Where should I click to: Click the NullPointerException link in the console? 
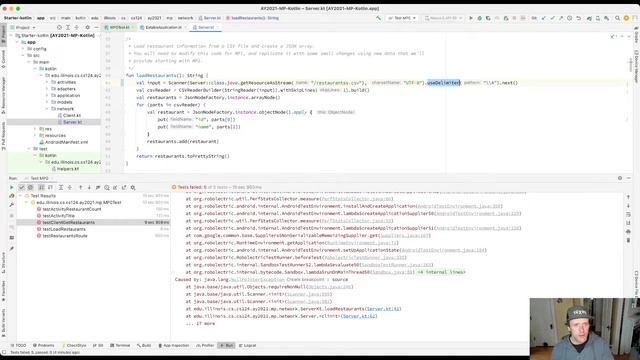[x=257, y=280]
